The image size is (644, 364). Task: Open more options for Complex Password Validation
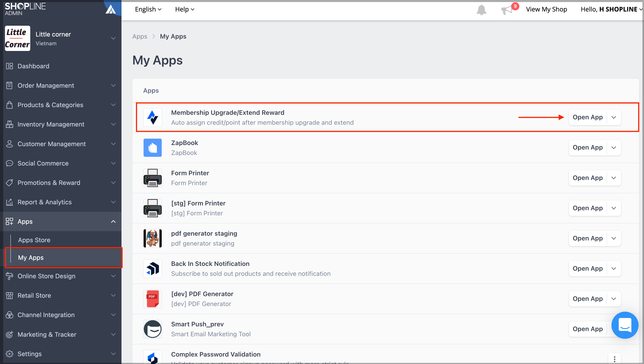pos(614,359)
